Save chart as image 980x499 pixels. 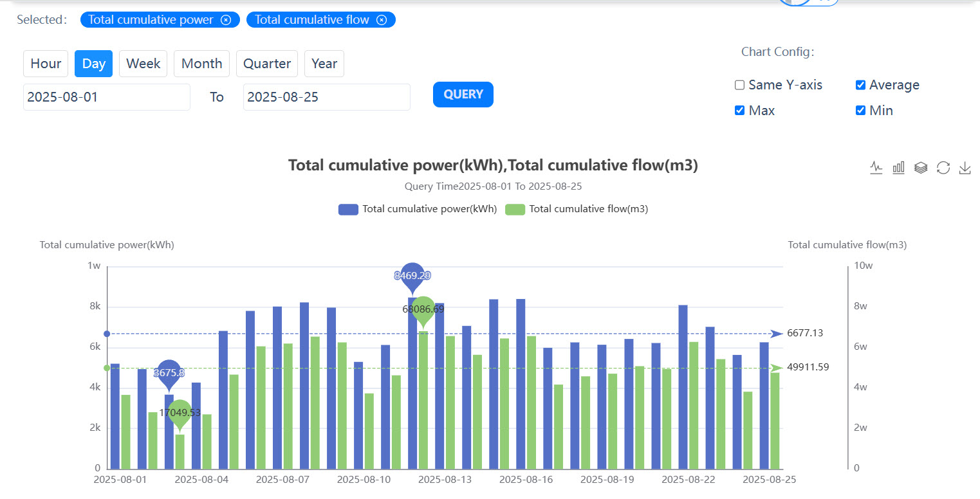click(x=965, y=168)
